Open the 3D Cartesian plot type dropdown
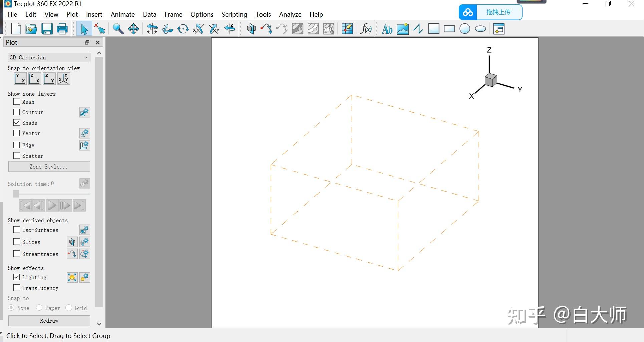 tap(49, 57)
